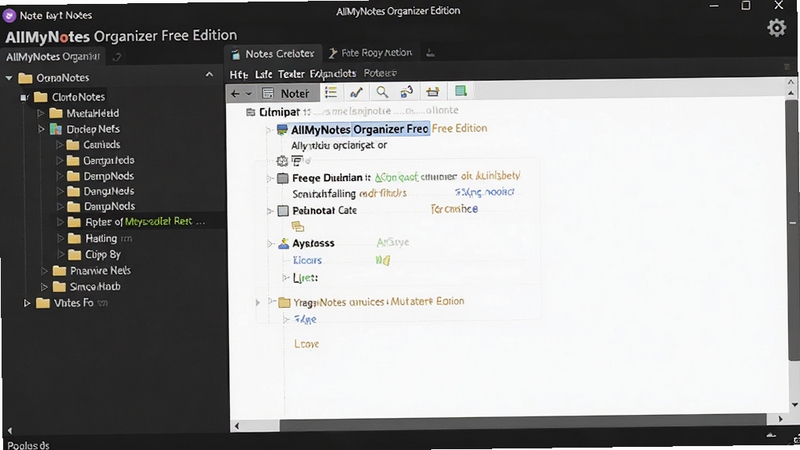Expand the Pelnotal Cate row
The width and height of the screenshot is (800, 450).
[270, 211]
